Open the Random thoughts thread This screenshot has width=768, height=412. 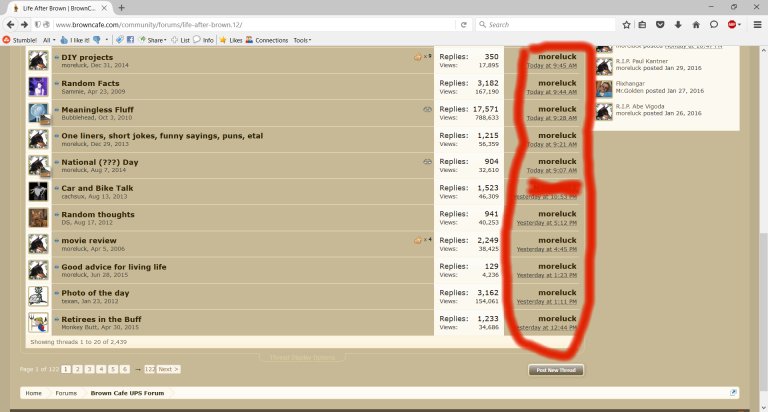pyautogui.click(x=98, y=215)
